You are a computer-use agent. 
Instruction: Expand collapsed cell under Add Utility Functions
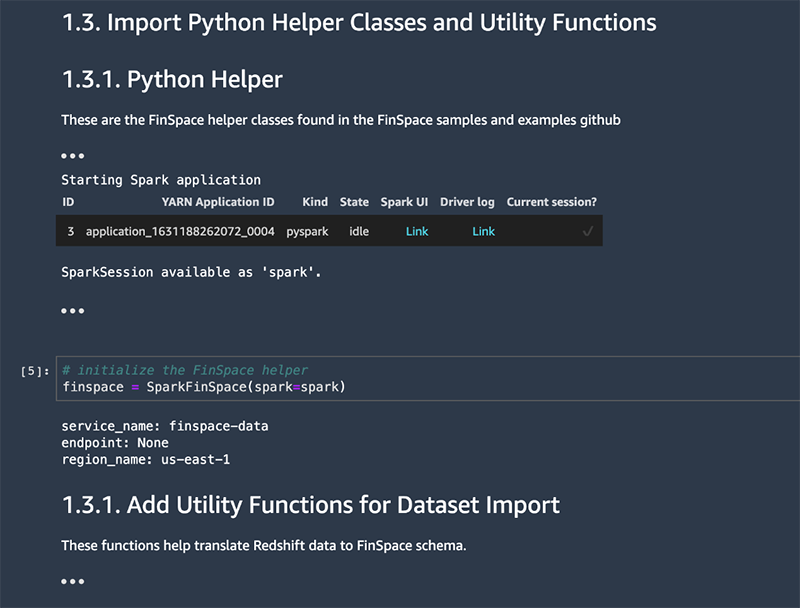click(x=72, y=581)
